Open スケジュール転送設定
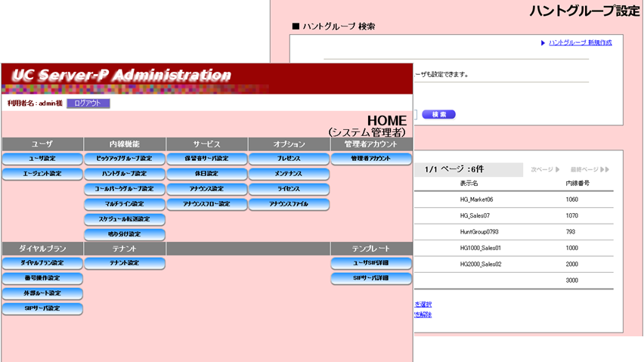644x362 pixels. coord(125,220)
